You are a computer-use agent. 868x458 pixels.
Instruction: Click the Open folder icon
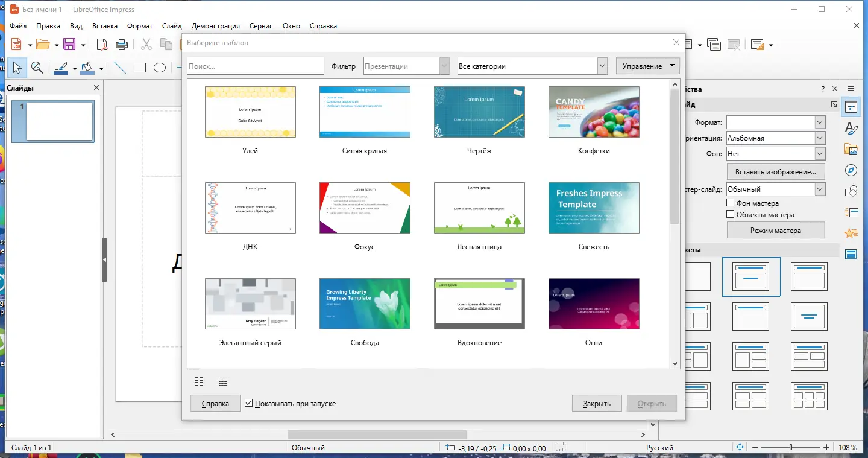point(43,44)
